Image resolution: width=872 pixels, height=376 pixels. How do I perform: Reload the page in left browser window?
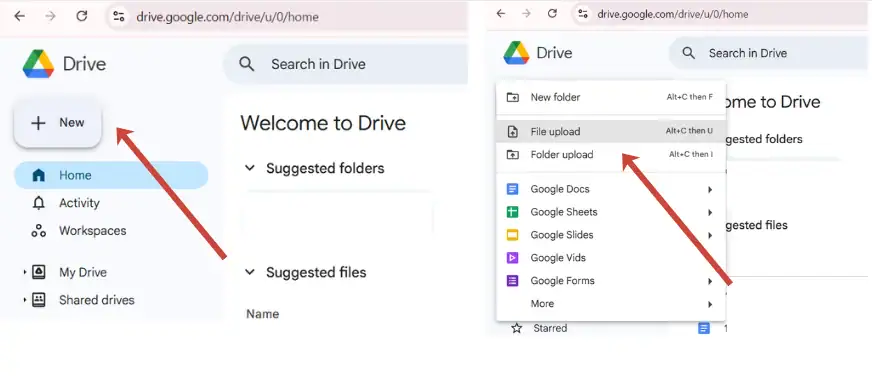click(82, 17)
